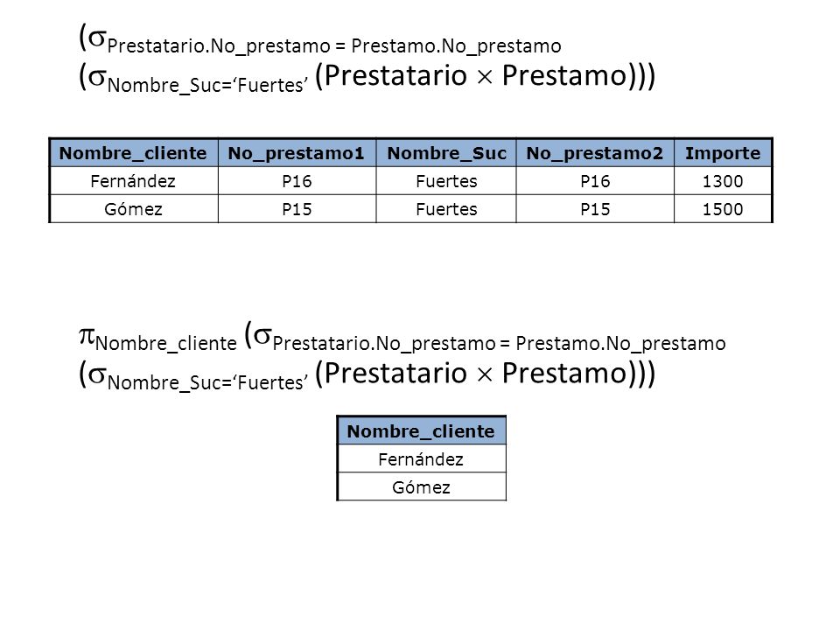The image size is (840, 630).
Task: Select the Fernández cell in top table
Action: pos(133,181)
